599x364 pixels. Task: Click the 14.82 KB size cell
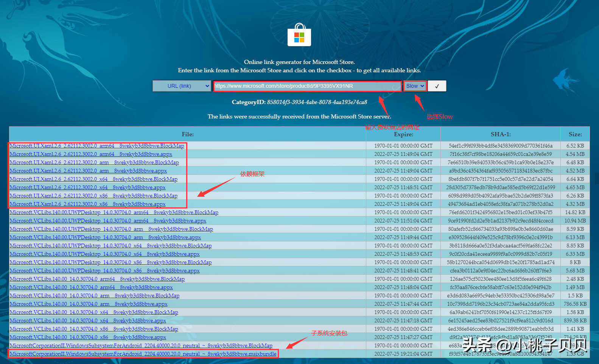pos(575,212)
